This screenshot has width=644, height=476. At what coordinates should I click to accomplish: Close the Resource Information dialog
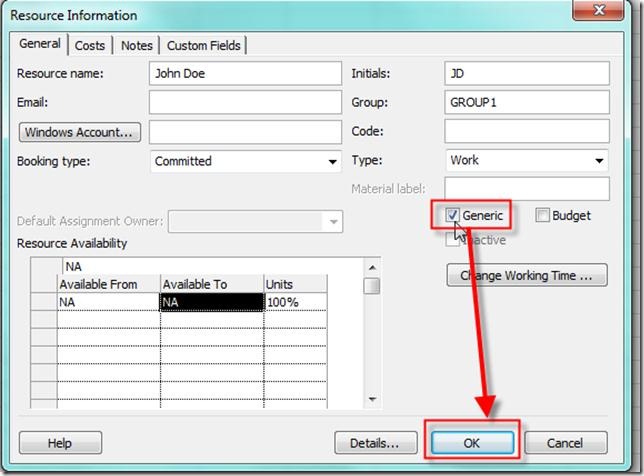596,13
